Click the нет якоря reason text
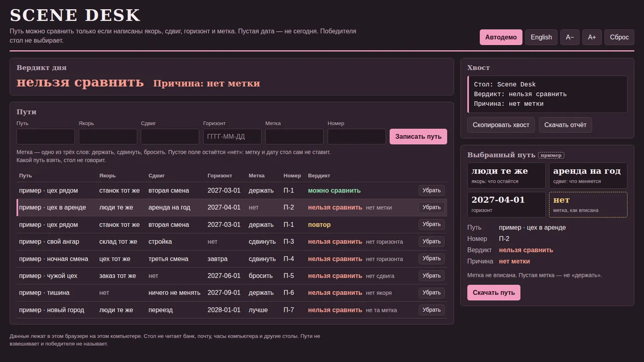Screen dimensions: 644x362 (379, 293)
